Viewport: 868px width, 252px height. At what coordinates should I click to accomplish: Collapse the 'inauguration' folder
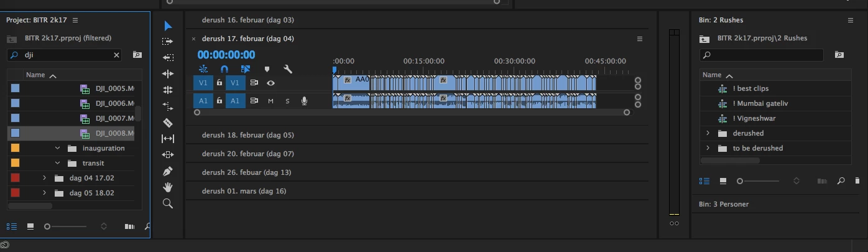click(57, 148)
